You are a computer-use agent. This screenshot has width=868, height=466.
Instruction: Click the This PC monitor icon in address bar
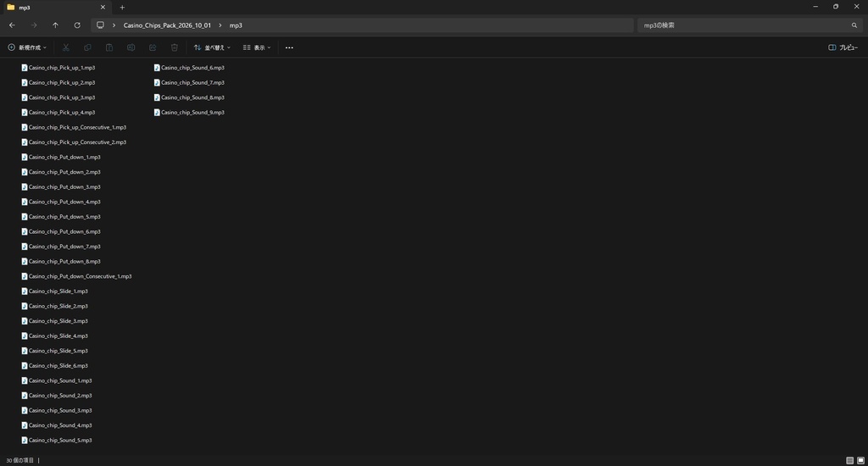click(100, 25)
